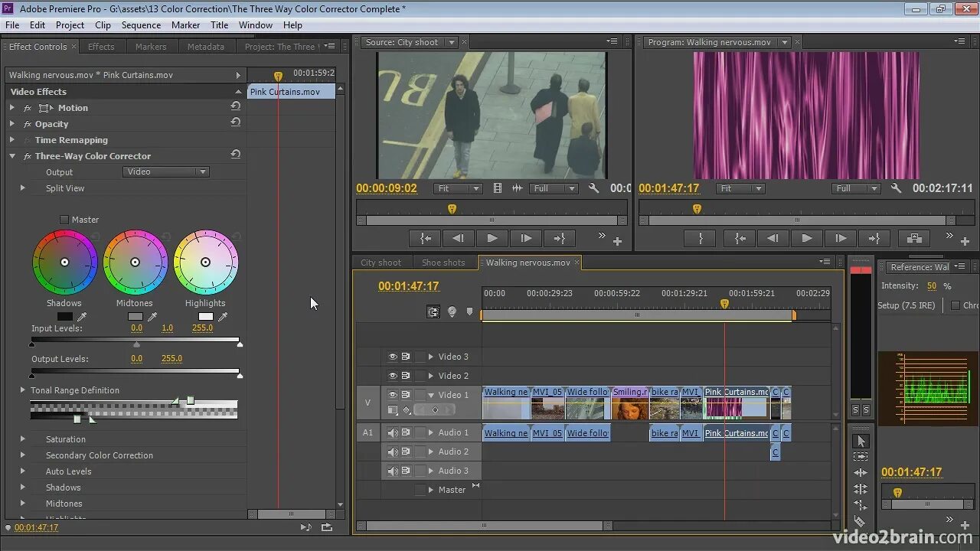The width and height of the screenshot is (980, 551).
Task: Select the Rolling Edit tool
Action: tap(861, 489)
